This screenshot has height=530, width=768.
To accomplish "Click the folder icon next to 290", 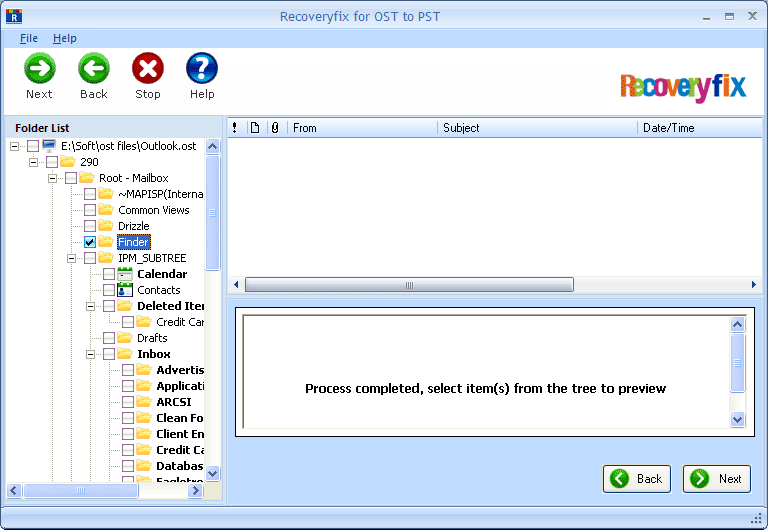I will point(68,161).
